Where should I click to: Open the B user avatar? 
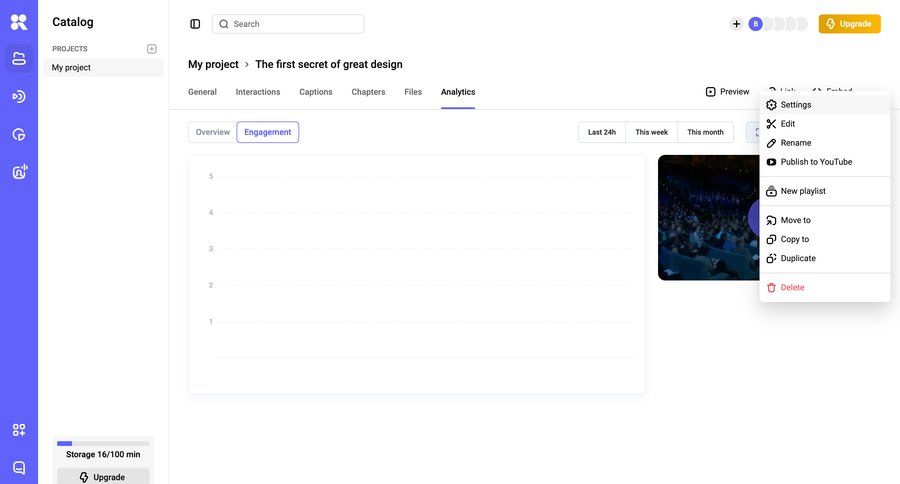tap(755, 24)
